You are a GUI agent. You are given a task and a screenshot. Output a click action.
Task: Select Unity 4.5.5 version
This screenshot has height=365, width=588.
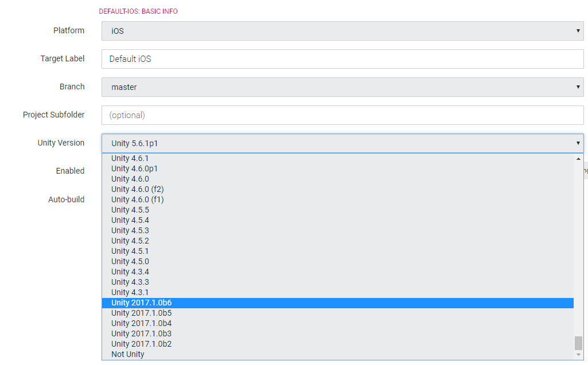(337, 210)
